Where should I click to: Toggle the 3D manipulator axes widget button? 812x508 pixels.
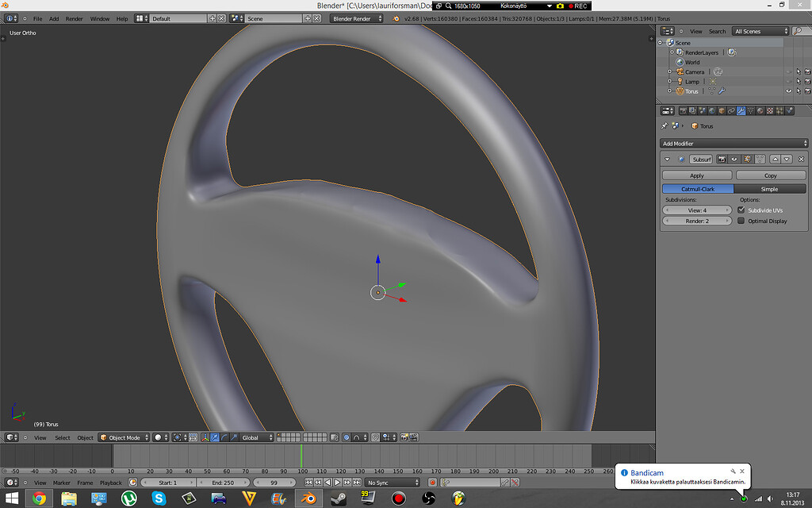click(205, 437)
